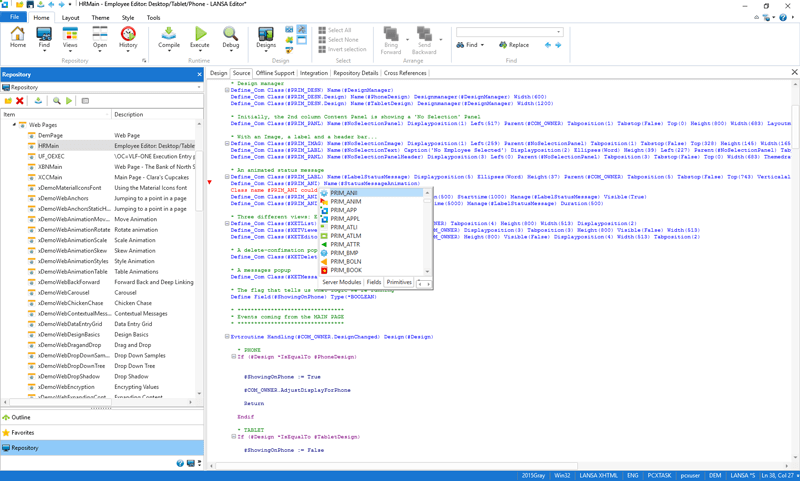This screenshot has height=481, width=800.
Task: Switch to the Layout ribbon tab
Action: 70,17
